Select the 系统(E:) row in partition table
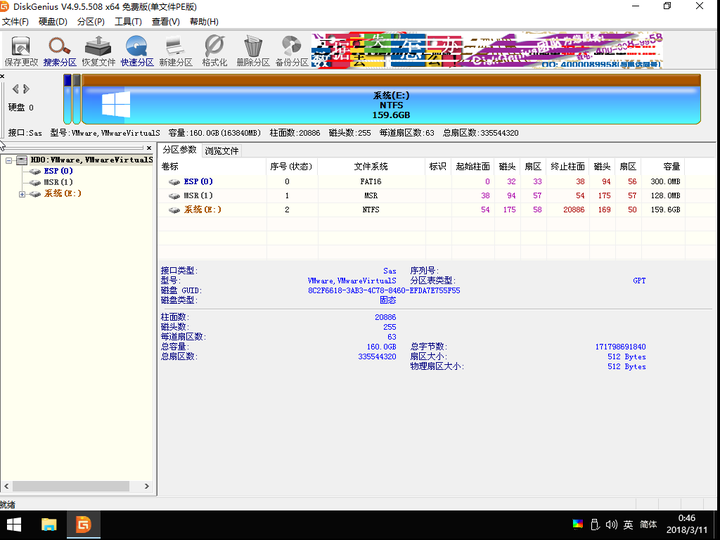The width and height of the screenshot is (720, 540). point(421,210)
